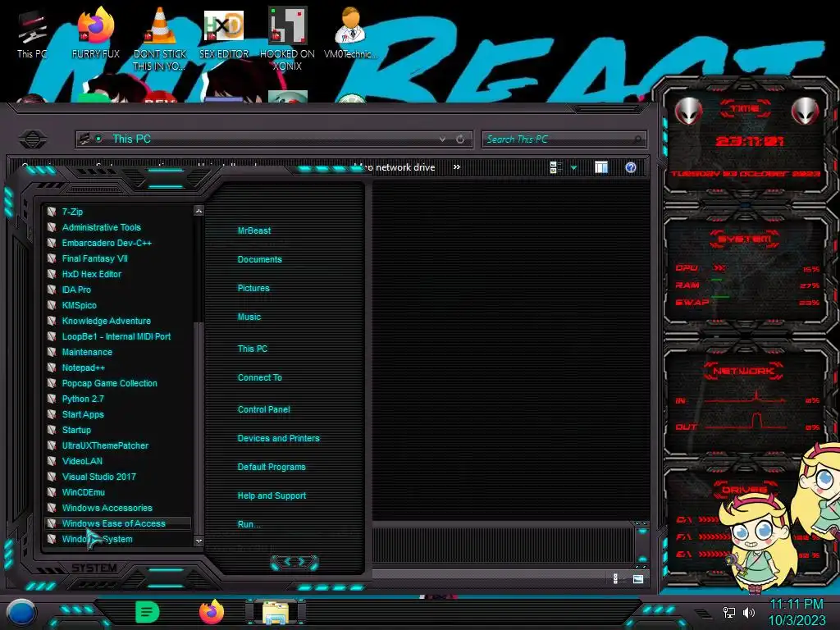Screen dimensions: 840x630
Task: Toggle the Explorer preview pane icon
Action: (601, 167)
